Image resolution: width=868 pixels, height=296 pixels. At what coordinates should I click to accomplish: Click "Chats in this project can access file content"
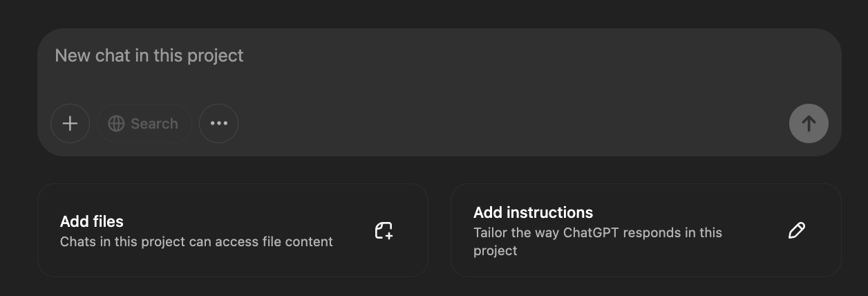tap(196, 241)
